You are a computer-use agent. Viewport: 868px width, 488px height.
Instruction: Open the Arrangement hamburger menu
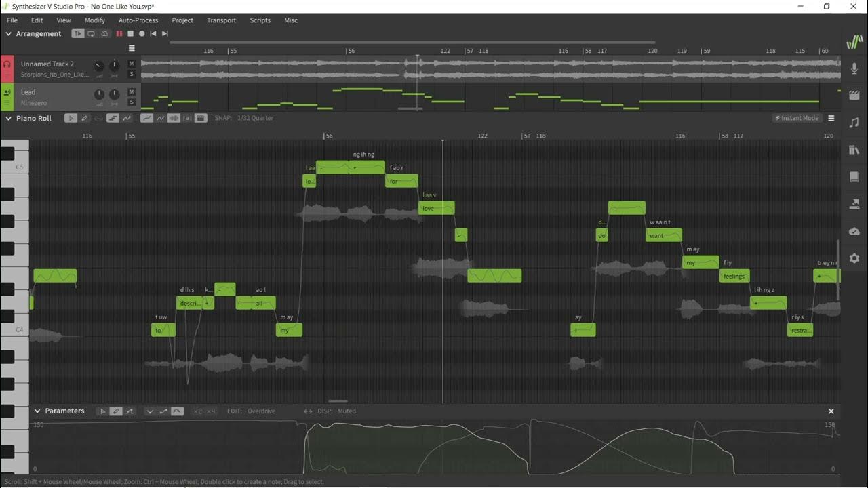click(132, 48)
